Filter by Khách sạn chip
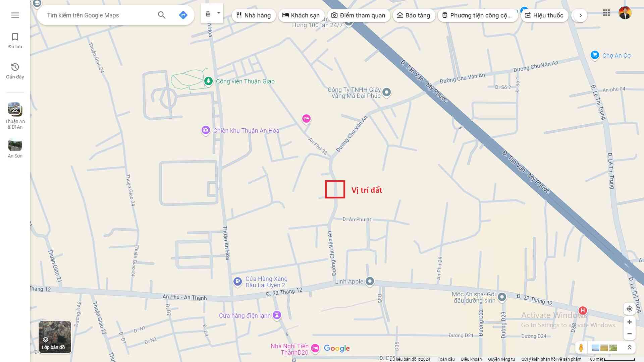This screenshot has height=362, width=644. (x=301, y=15)
